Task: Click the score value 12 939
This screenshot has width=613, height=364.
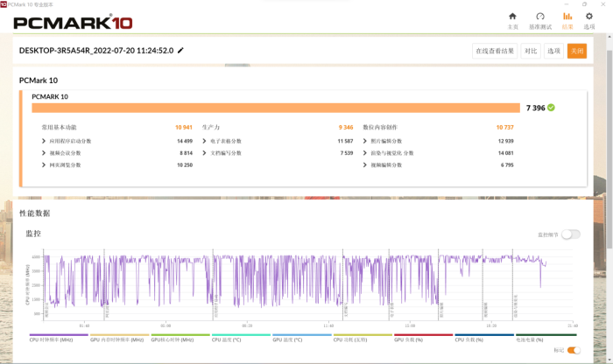Action: (x=506, y=141)
